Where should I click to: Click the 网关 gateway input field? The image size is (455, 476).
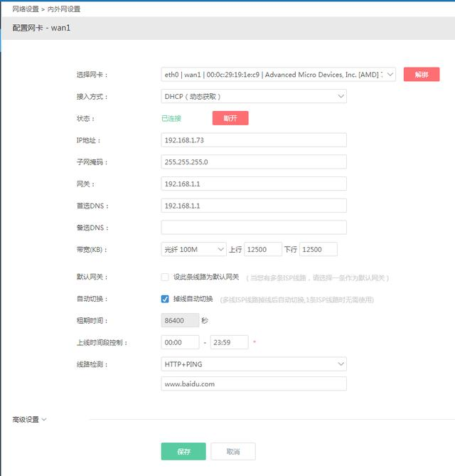pos(254,184)
